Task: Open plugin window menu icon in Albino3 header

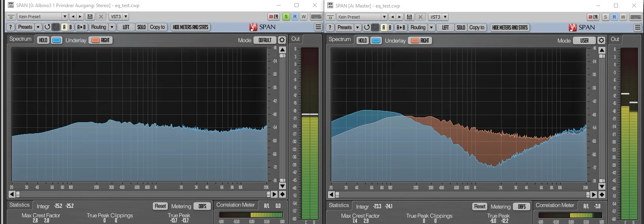Action: [11, 17]
